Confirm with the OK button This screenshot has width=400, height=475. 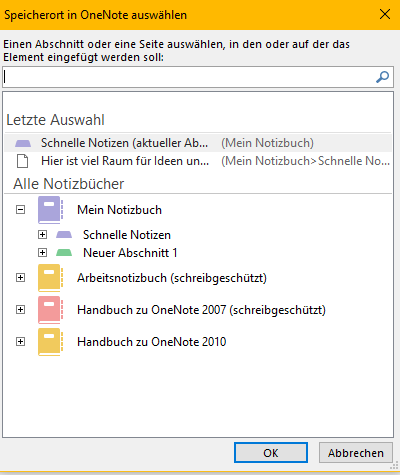(271, 453)
